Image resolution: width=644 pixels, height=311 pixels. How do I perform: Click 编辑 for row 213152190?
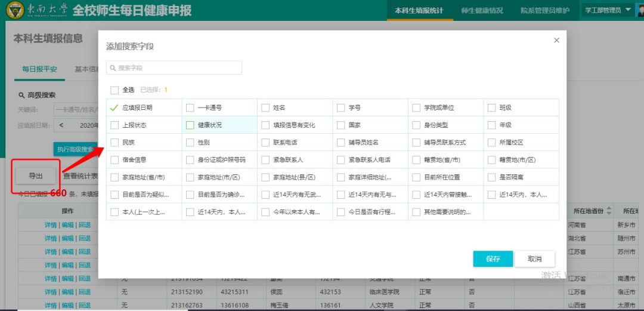click(x=68, y=292)
